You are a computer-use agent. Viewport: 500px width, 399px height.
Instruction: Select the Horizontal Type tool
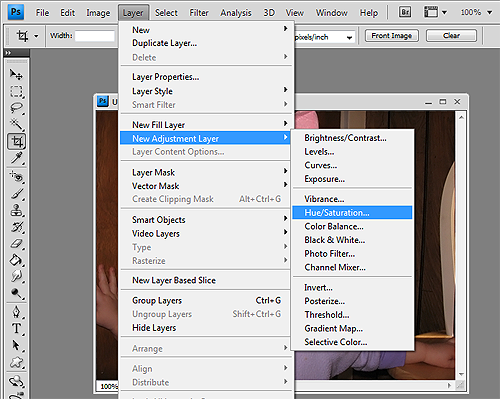click(x=16, y=328)
